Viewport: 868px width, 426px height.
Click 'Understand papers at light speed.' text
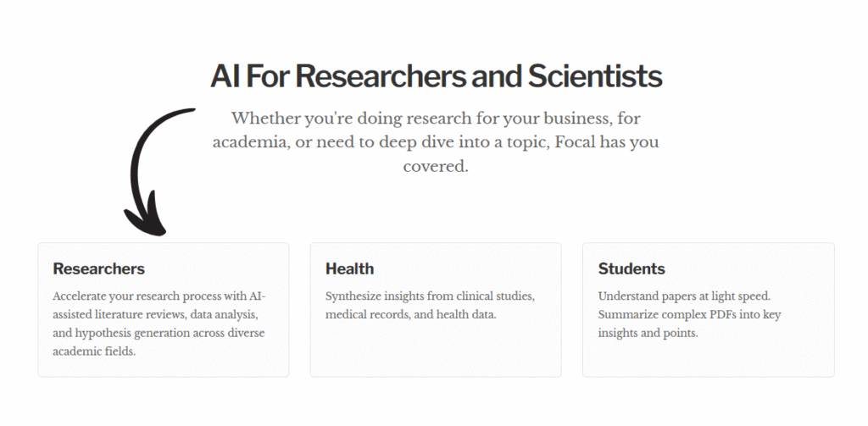tap(682, 296)
